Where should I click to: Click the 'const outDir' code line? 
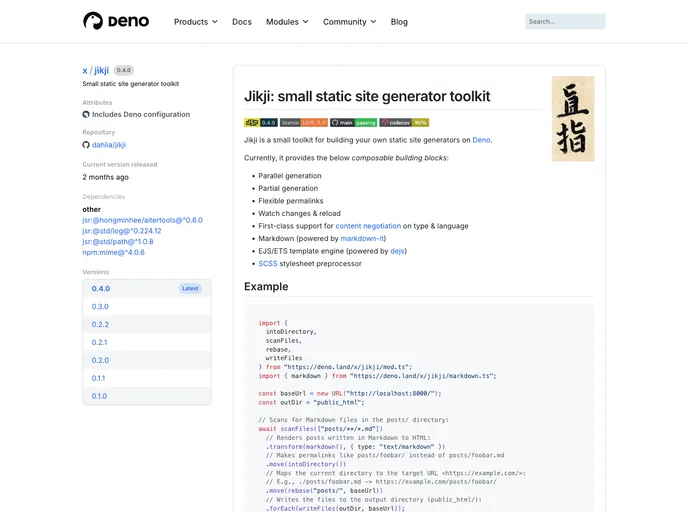click(311, 402)
